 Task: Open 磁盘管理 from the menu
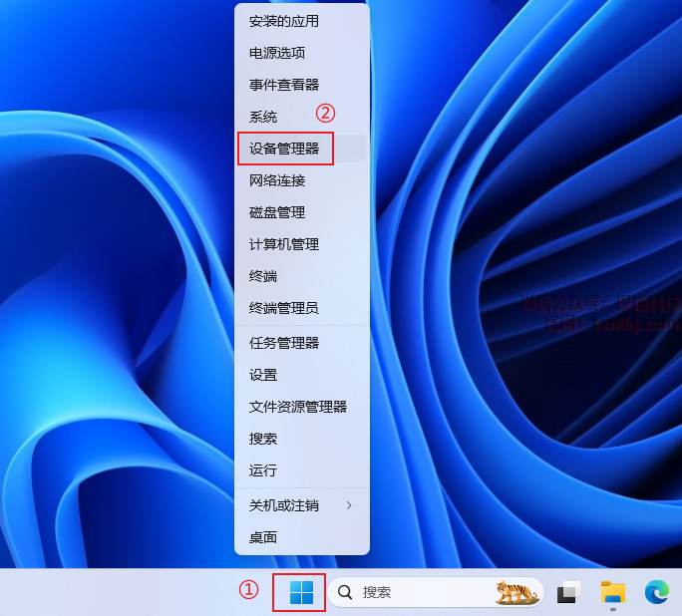[302, 212]
